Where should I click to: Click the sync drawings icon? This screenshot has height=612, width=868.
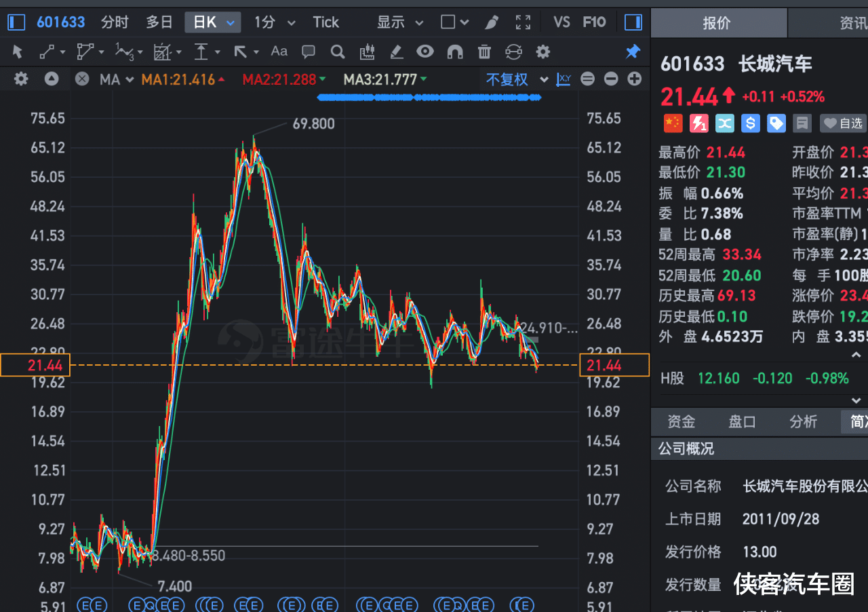click(514, 52)
